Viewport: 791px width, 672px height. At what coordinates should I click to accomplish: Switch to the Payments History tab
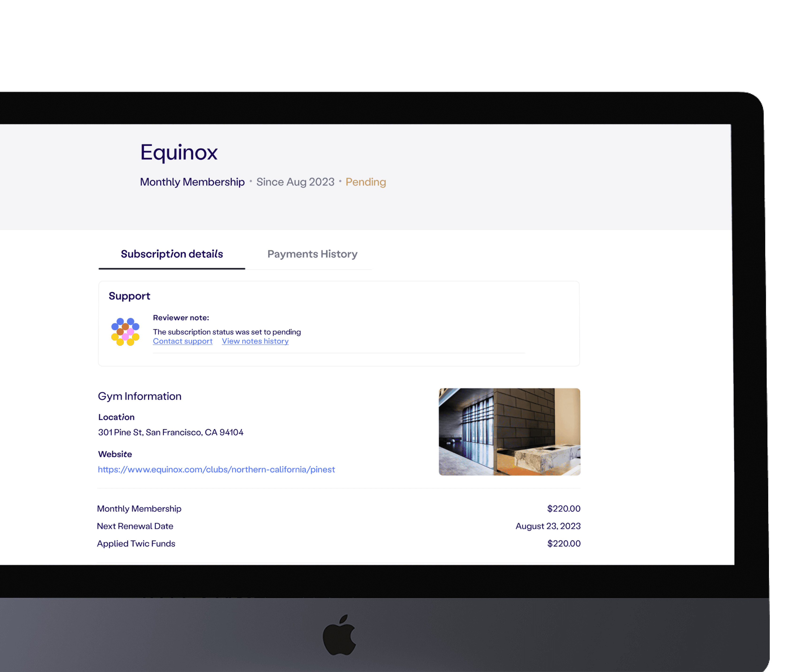[312, 254]
